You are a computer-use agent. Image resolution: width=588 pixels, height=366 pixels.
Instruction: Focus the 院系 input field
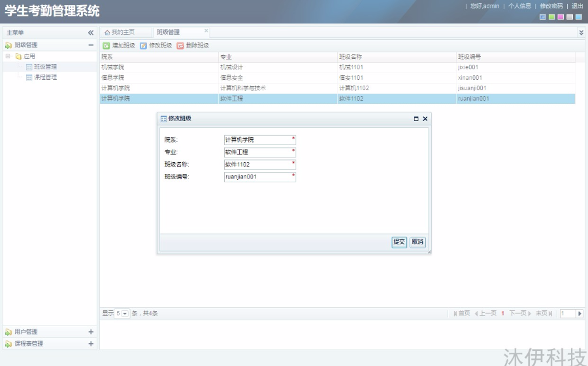pos(260,140)
